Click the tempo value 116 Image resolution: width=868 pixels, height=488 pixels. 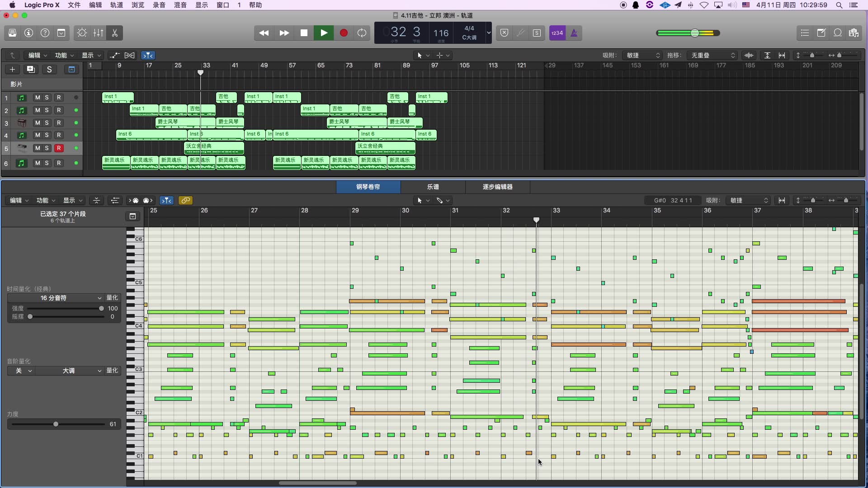coord(441,33)
